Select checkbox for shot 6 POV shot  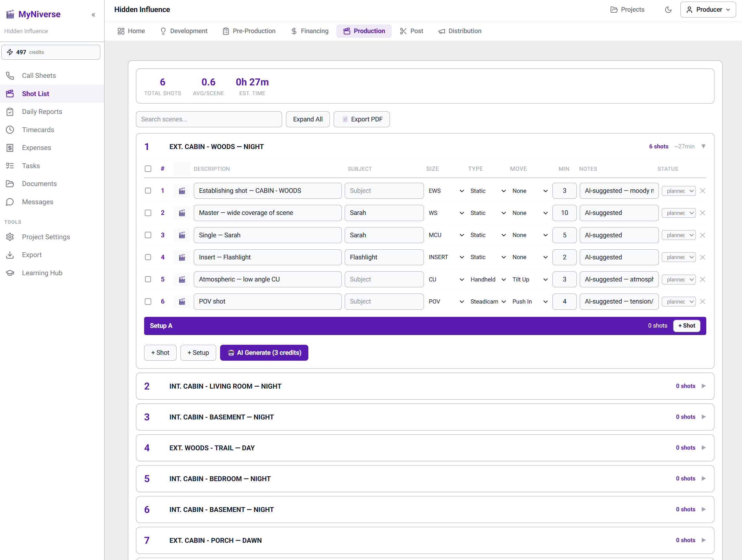pyautogui.click(x=148, y=302)
